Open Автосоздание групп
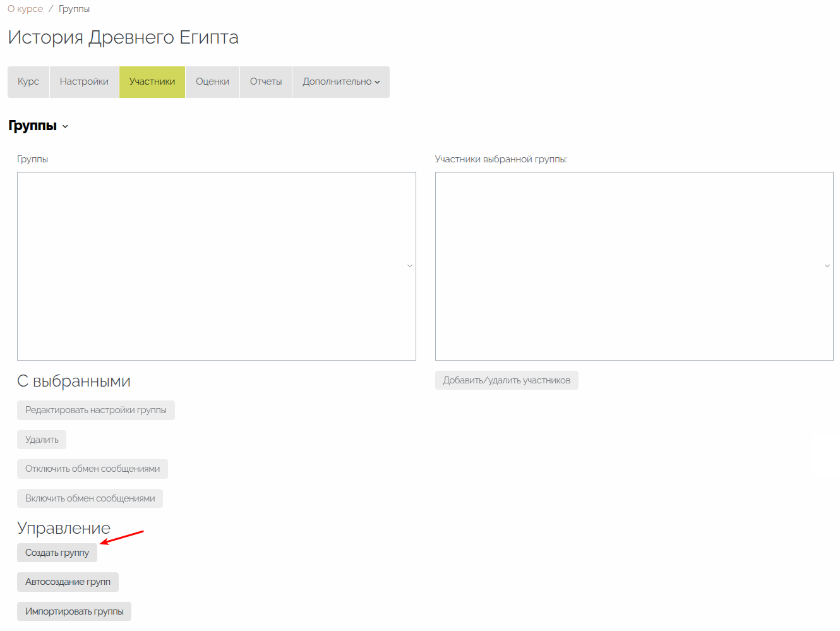Viewport: 840px width, 631px height. pyautogui.click(x=68, y=582)
